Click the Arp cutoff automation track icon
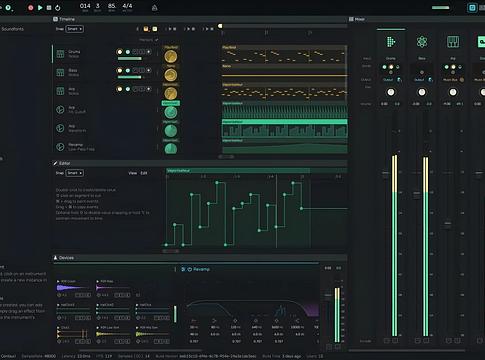 tap(60, 110)
